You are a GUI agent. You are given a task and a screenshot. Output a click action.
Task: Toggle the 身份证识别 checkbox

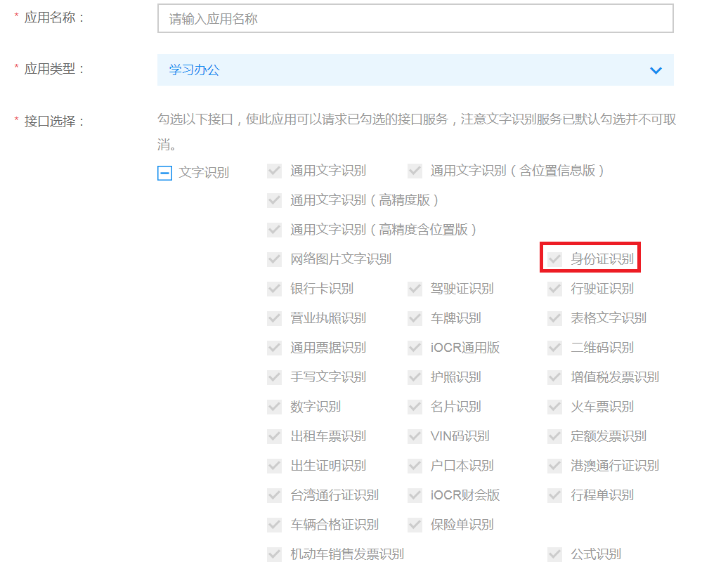tap(555, 259)
